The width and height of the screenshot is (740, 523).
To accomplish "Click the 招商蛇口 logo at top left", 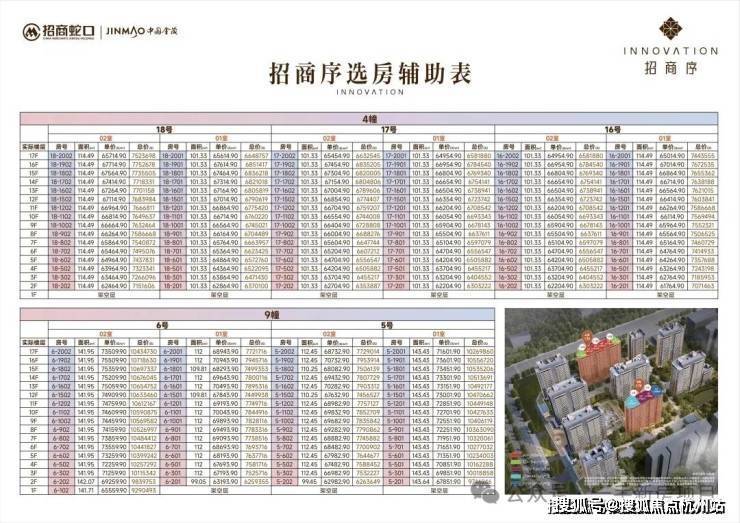I will [59, 32].
